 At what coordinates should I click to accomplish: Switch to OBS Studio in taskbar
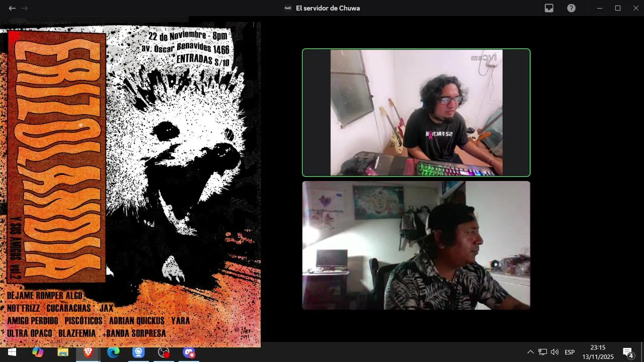click(164, 352)
